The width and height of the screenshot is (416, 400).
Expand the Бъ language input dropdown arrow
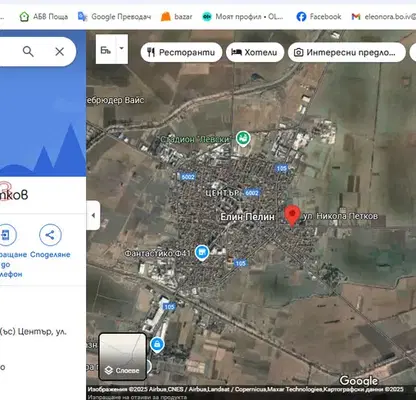(x=122, y=49)
